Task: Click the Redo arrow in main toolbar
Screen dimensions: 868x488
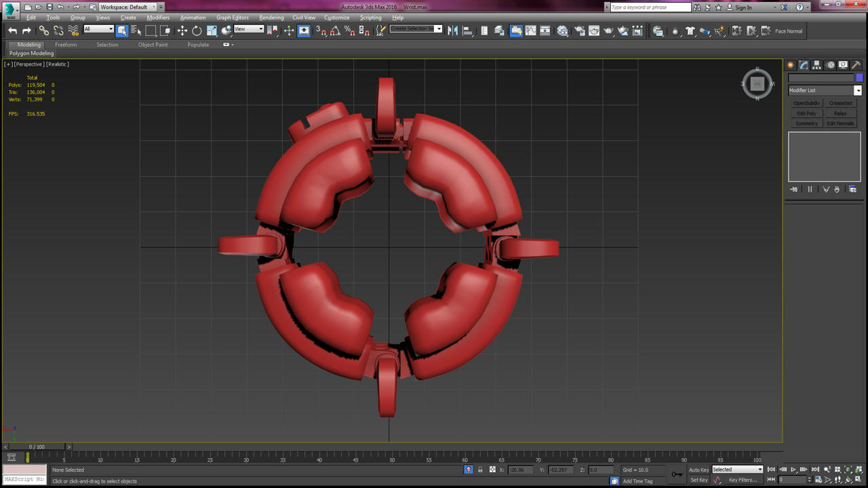Action: pos(26,30)
